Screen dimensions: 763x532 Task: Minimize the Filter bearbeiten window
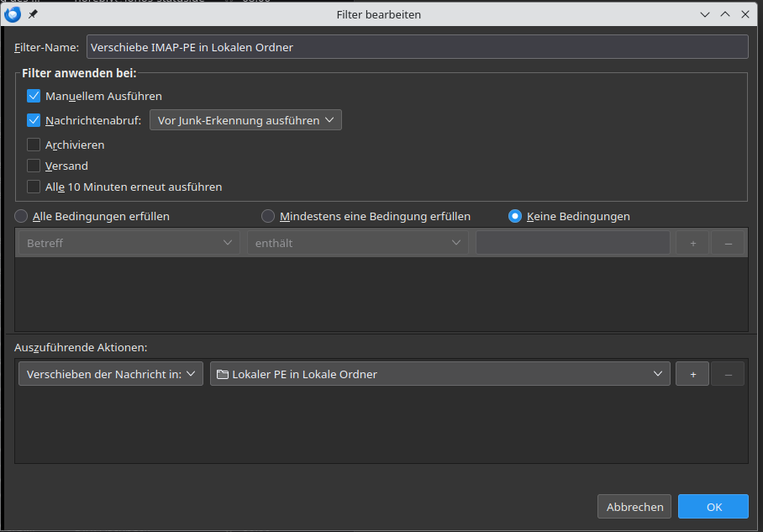(x=705, y=14)
